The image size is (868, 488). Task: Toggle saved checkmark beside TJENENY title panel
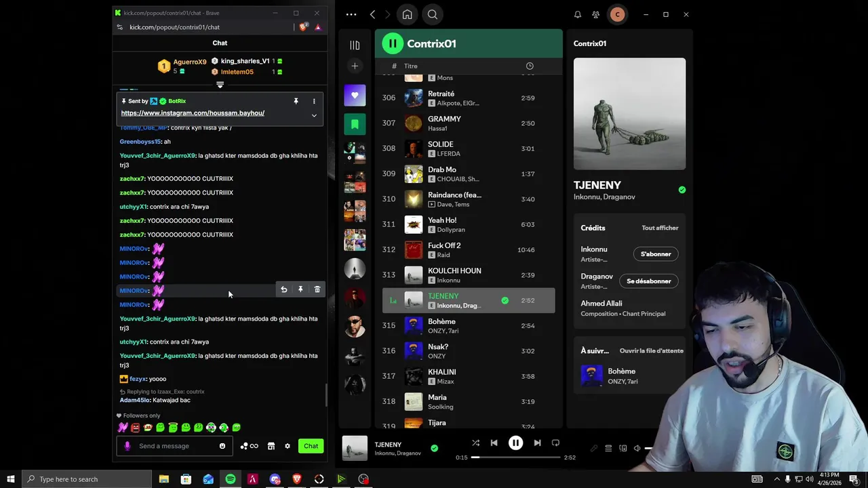tap(682, 190)
